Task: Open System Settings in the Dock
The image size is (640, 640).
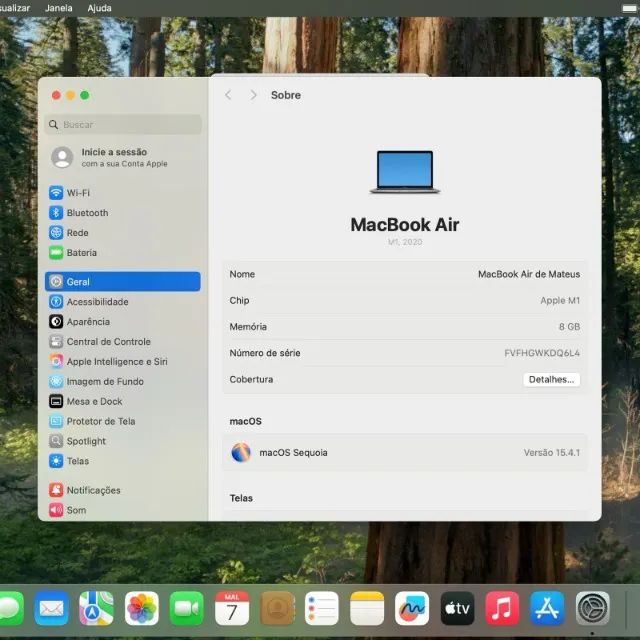Action: 593,608
